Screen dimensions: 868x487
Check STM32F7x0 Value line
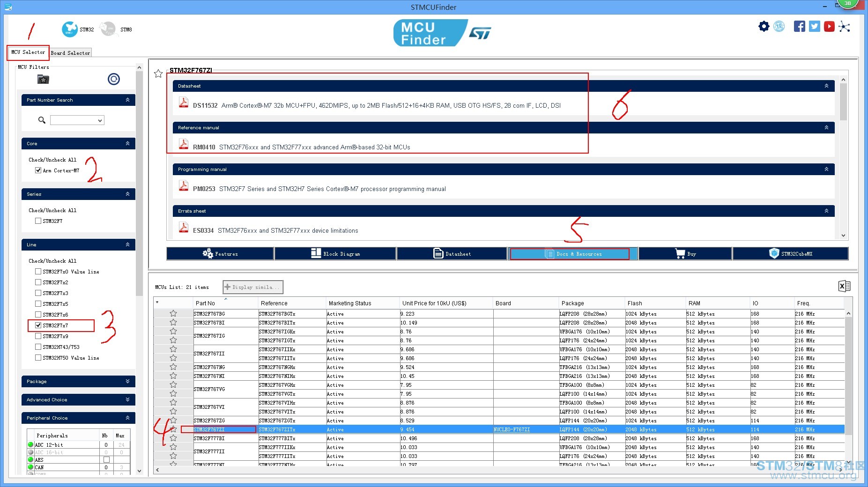(x=38, y=272)
